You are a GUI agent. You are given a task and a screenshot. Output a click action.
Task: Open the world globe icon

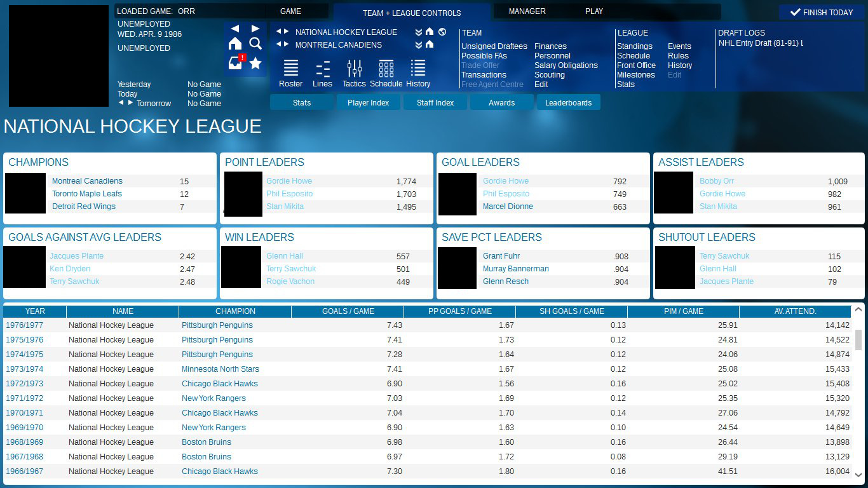(442, 32)
